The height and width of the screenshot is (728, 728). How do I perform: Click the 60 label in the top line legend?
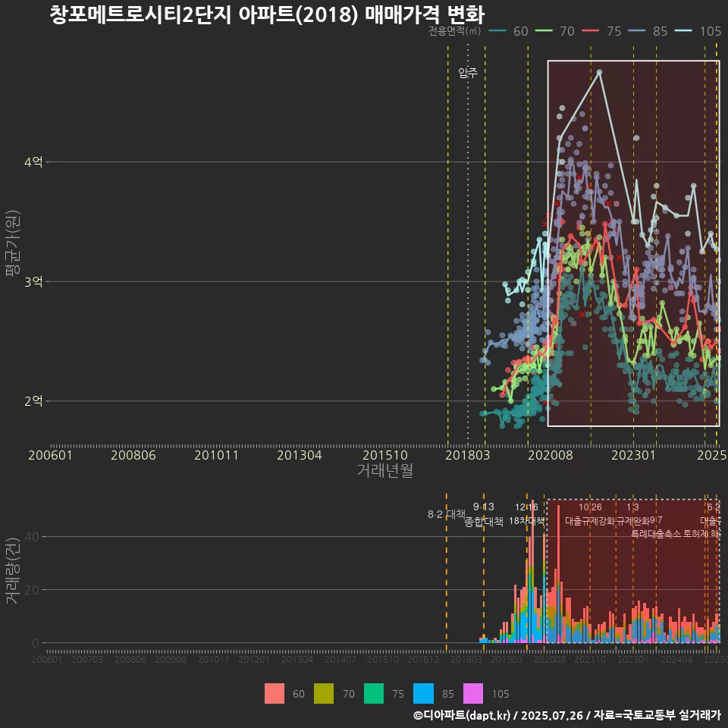pyautogui.click(x=520, y=31)
